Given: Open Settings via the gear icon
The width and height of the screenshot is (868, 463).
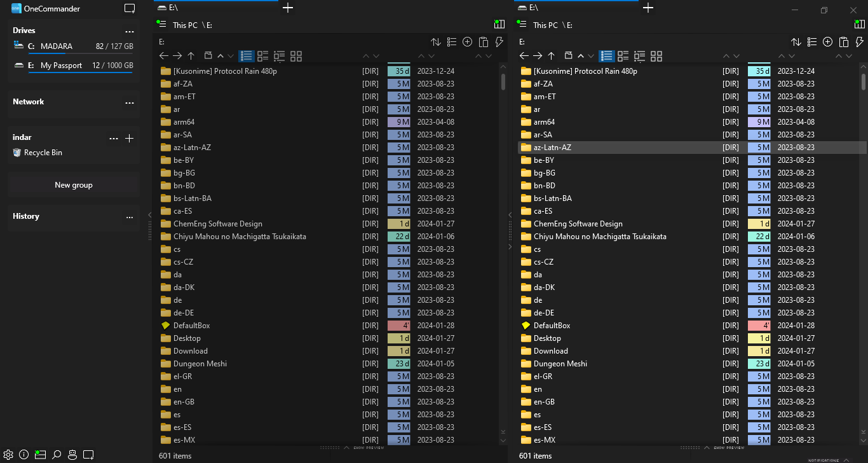Looking at the screenshot, I should click(x=8, y=455).
